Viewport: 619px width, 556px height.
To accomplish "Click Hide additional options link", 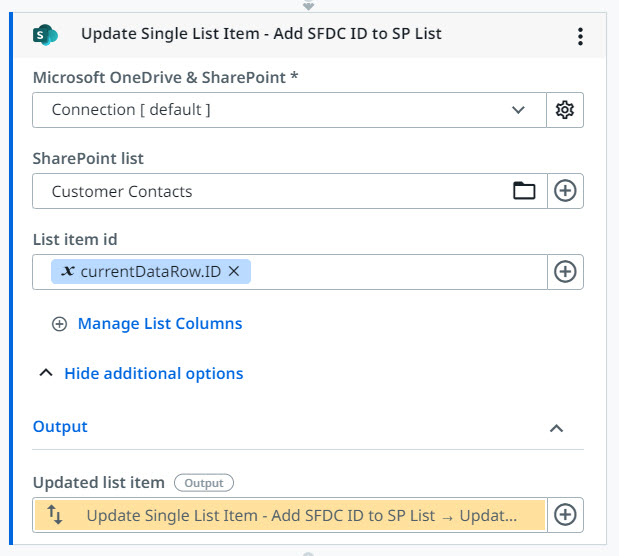I will click(153, 374).
